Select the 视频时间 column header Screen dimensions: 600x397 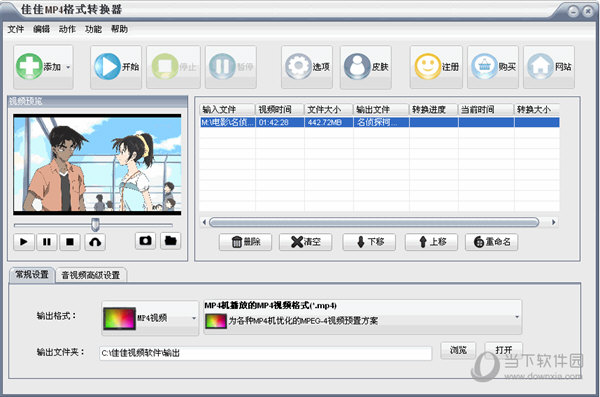(280, 109)
